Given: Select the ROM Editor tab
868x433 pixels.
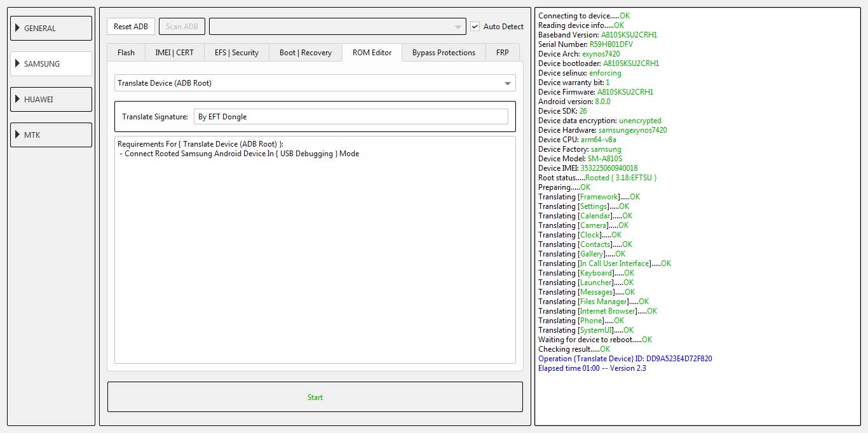Looking at the screenshot, I should click(x=372, y=53).
